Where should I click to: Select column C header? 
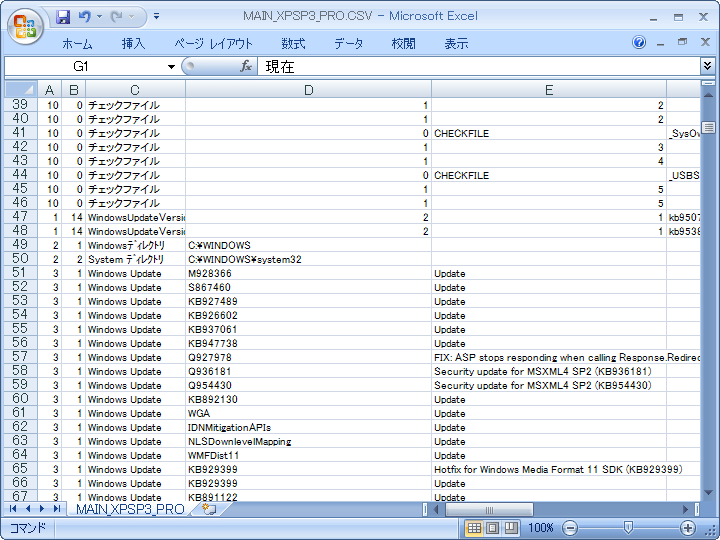[x=135, y=90]
